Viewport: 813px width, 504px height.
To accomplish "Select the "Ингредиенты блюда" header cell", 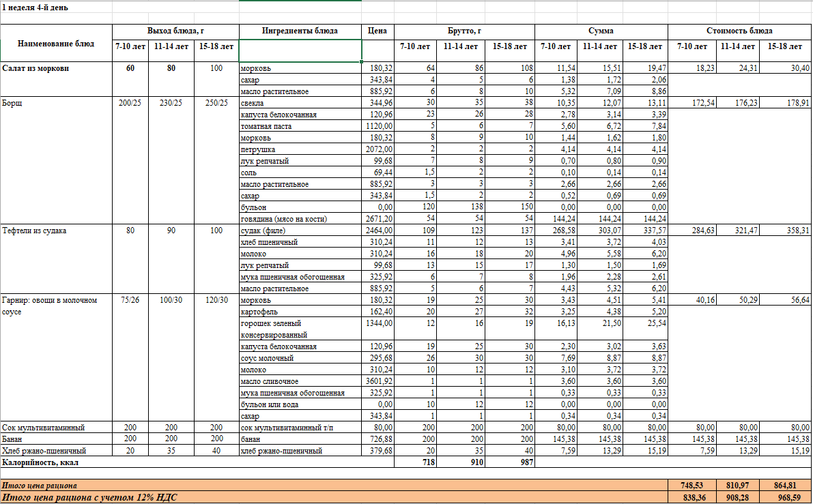I will (300, 31).
